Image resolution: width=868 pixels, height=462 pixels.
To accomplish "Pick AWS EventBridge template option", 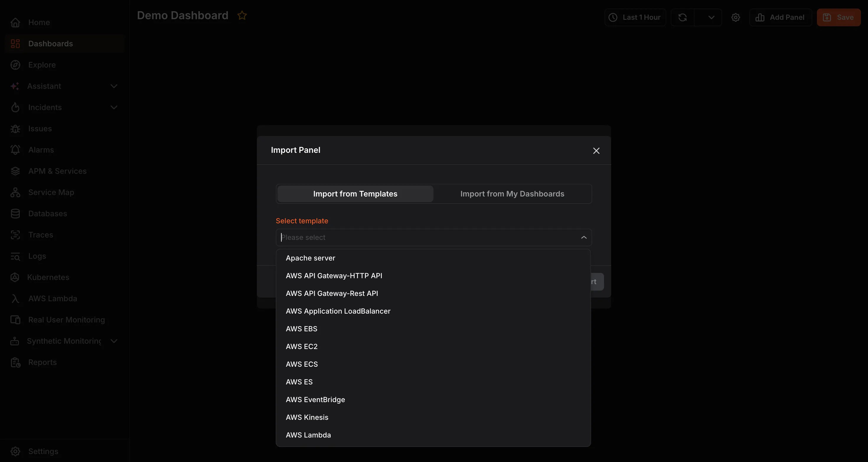I will [433, 400].
